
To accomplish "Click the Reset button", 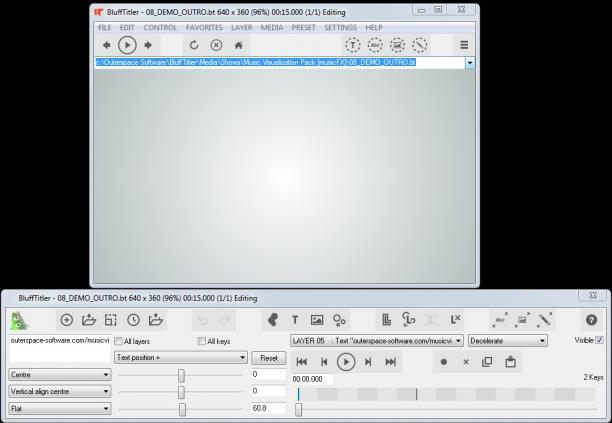I will click(x=269, y=358).
